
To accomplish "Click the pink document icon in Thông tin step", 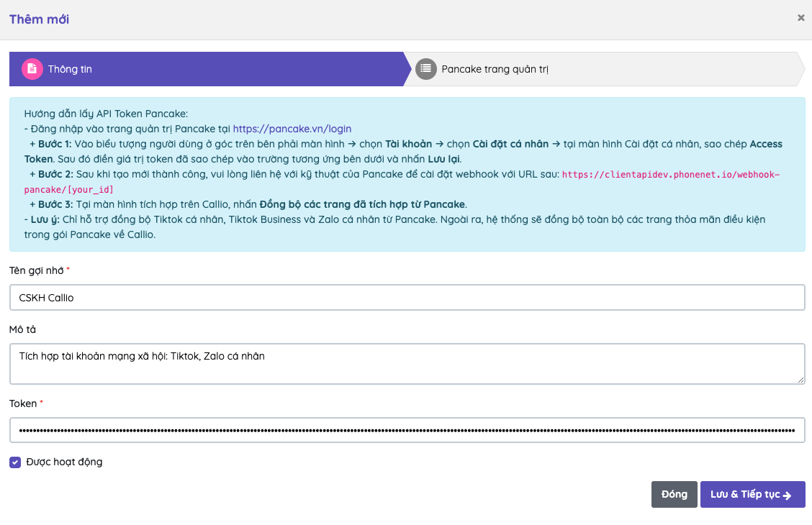I will [x=32, y=69].
